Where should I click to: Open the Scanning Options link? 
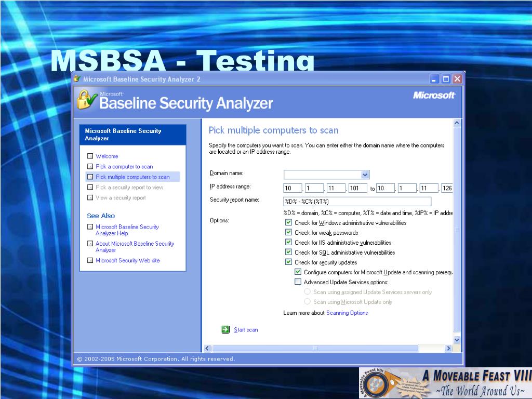[x=347, y=313]
